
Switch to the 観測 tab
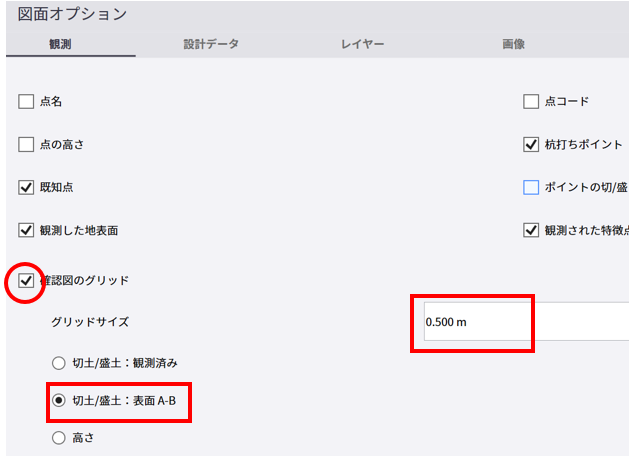point(69,44)
